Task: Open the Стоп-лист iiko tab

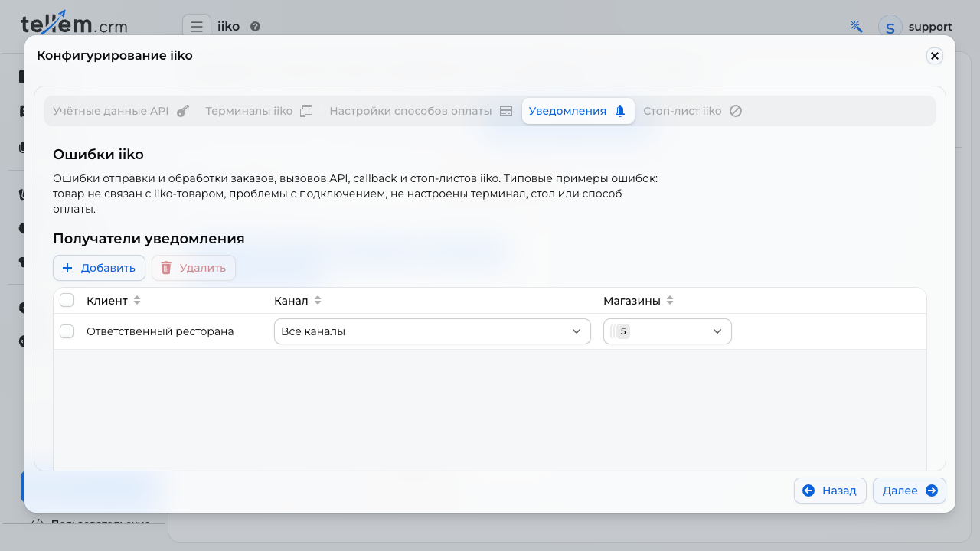Action: (693, 111)
